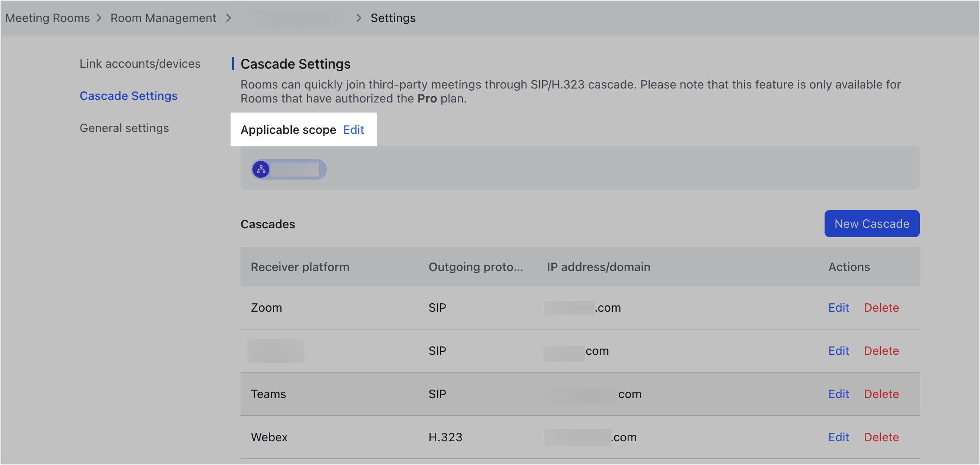
Task: Navigate to Room Management breadcrumb
Action: [163, 18]
